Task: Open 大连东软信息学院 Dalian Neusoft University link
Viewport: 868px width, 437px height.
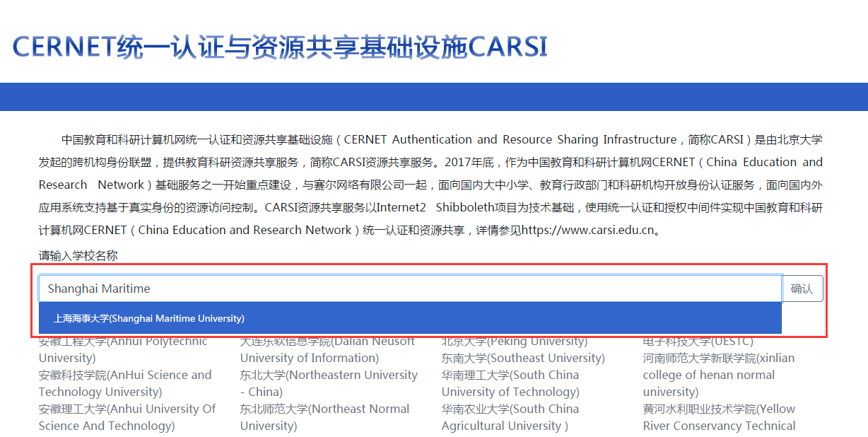Action: [x=327, y=351]
